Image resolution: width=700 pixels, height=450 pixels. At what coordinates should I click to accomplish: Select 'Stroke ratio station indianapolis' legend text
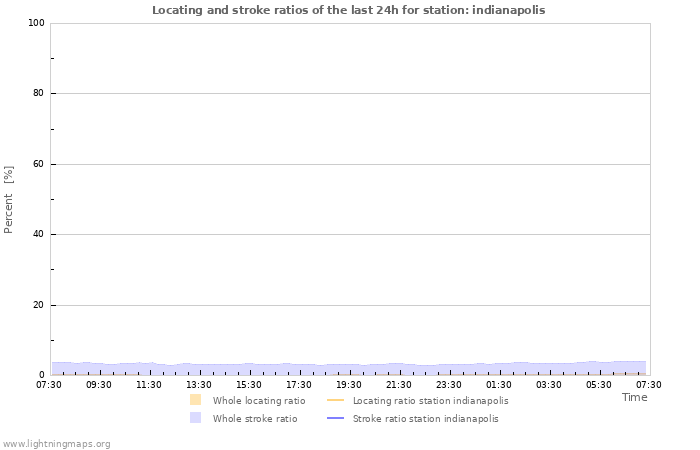[x=425, y=419]
